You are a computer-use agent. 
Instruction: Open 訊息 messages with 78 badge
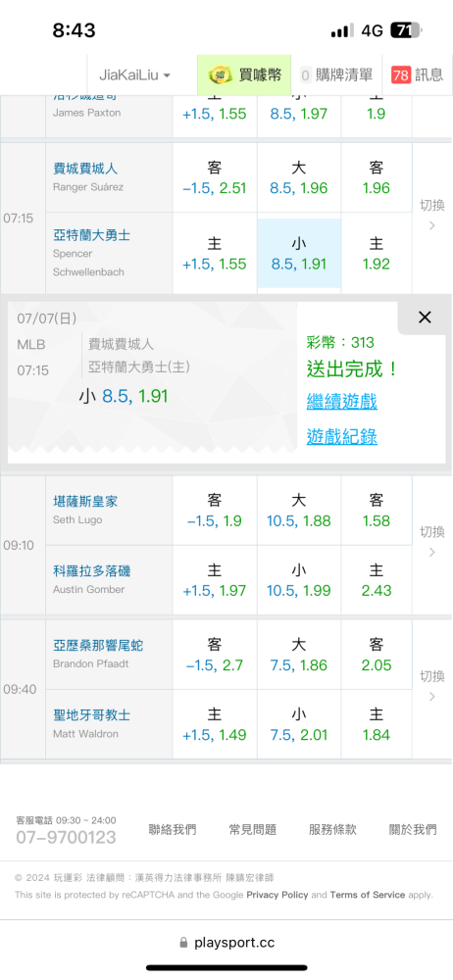pyautogui.click(x=418, y=75)
